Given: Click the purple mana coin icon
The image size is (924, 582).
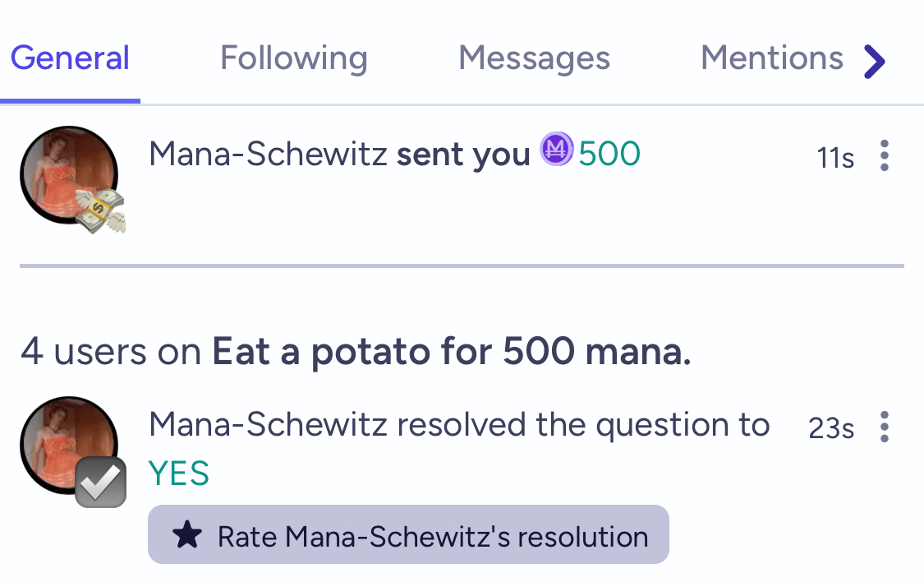Looking at the screenshot, I should (556, 149).
